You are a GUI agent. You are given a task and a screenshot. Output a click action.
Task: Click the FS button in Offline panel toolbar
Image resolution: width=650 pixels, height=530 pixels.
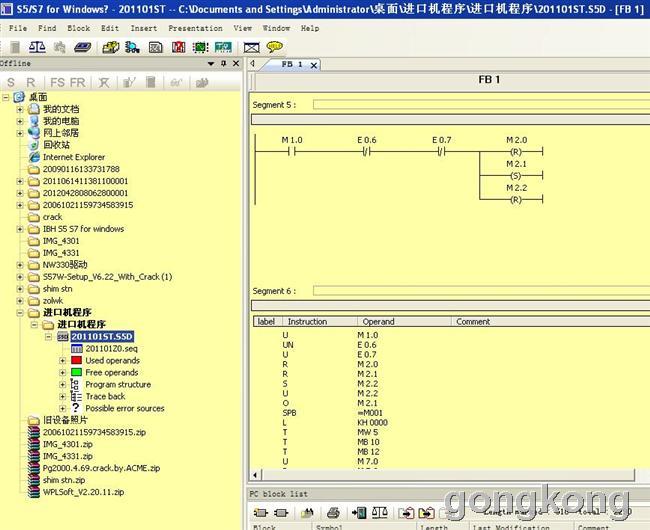(x=57, y=82)
